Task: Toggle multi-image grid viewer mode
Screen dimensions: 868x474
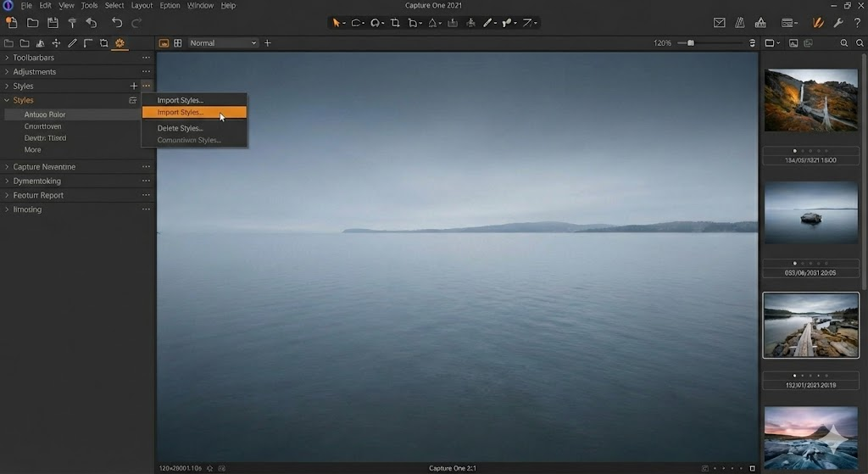Action: 178,42
